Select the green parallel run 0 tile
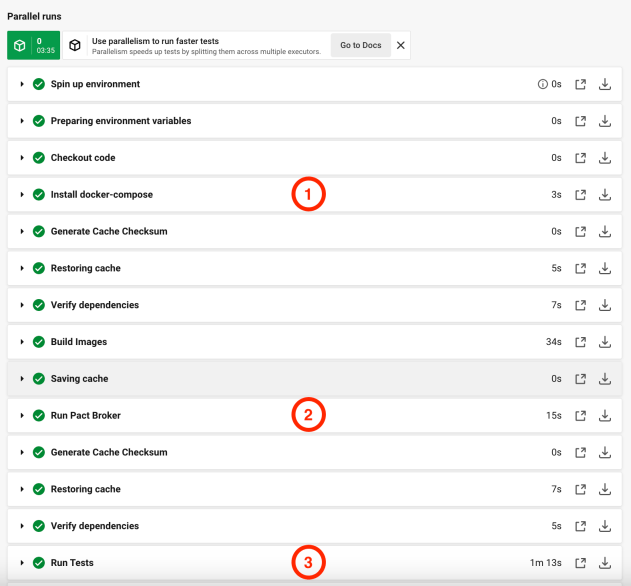Screen dimensions: 631x586 (33, 45)
